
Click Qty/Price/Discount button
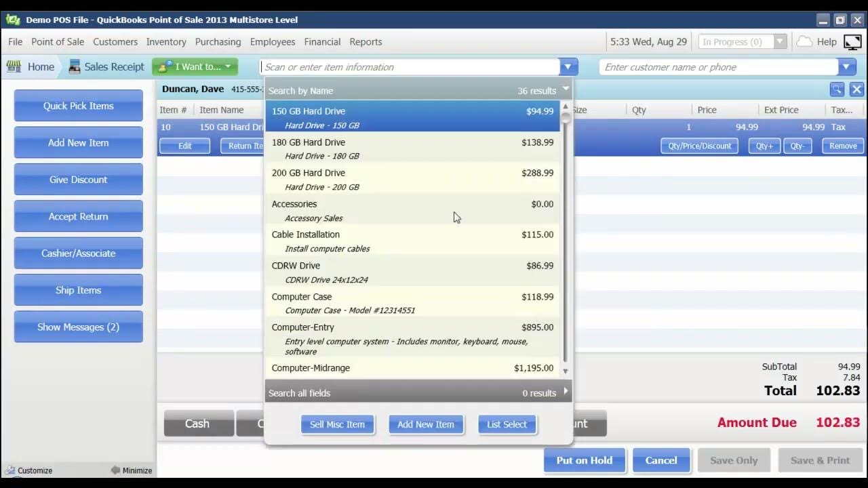coord(699,146)
